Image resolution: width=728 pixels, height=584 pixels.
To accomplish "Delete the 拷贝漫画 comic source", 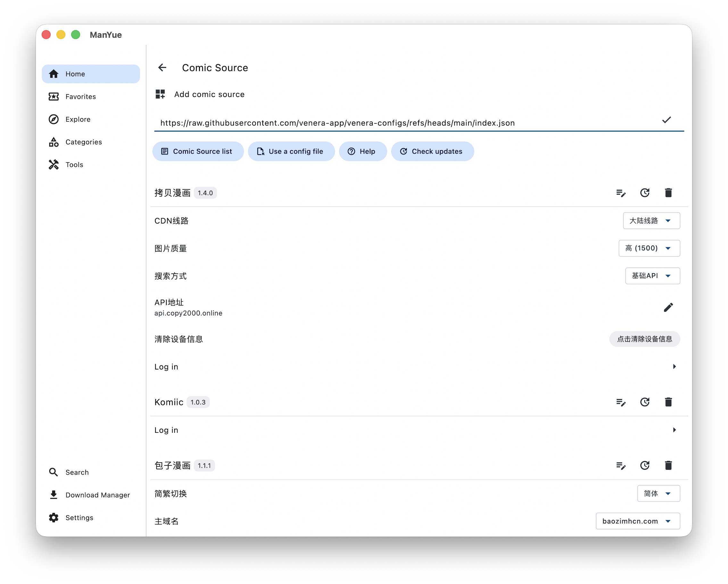I will (668, 193).
